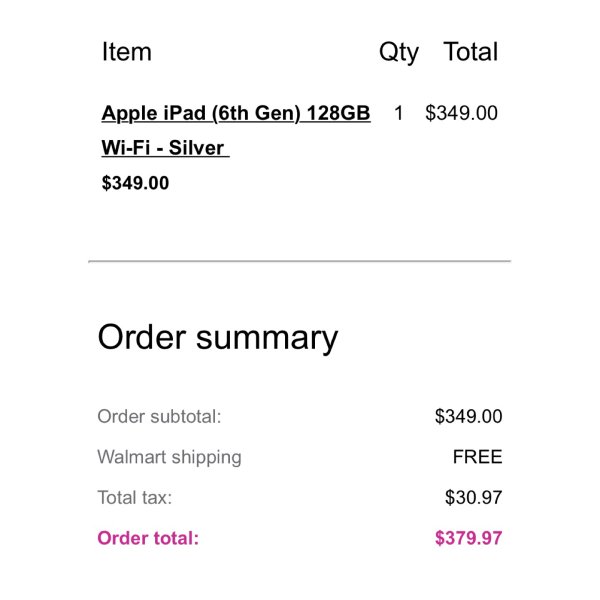Click the word 'summary' in the heading
Image resolution: width=600 pixels, height=600 pixels.
click(267, 341)
